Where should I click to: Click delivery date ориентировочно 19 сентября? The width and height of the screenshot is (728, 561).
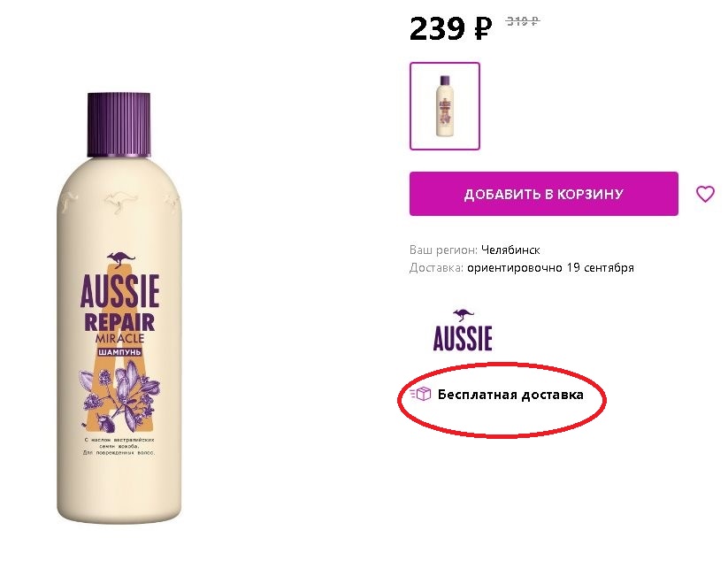(x=550, y=267)
